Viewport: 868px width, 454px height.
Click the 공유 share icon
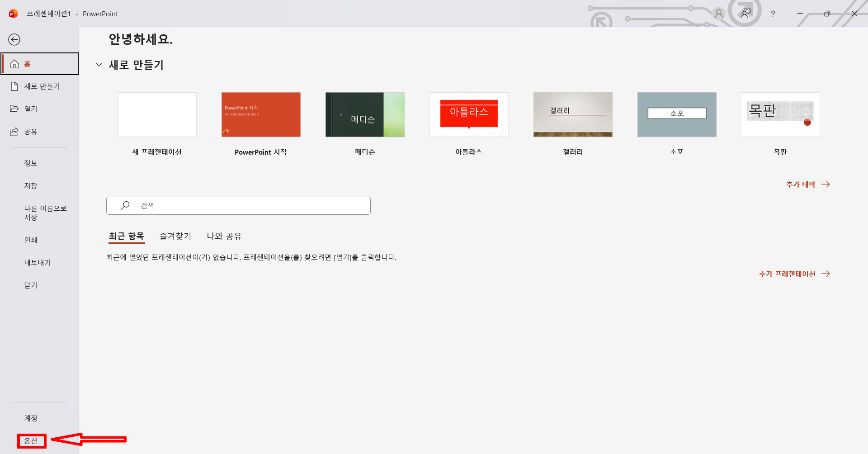coord(14,132)
